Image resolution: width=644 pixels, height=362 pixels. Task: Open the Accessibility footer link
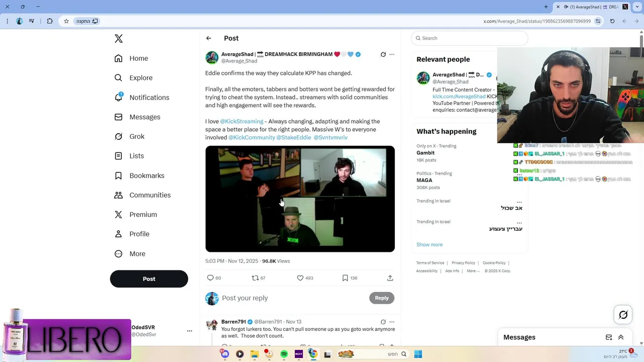427,271
